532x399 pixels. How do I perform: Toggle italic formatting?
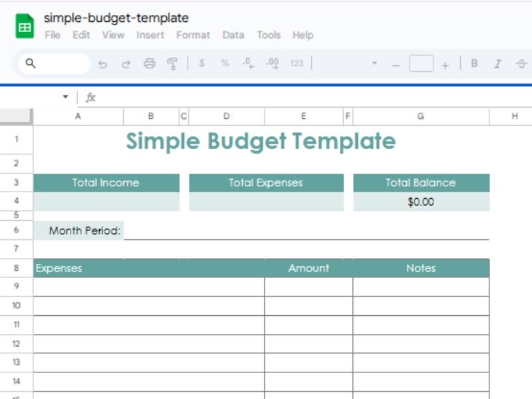point(497,63)
